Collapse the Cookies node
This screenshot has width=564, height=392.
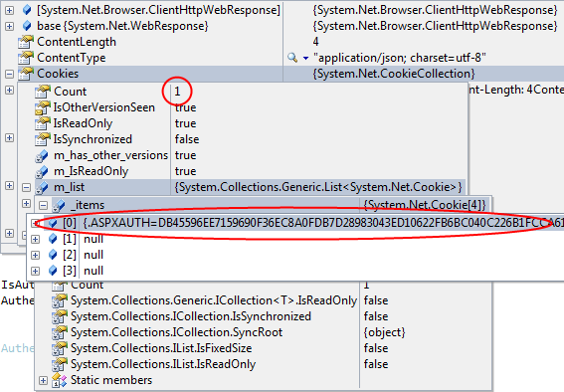coord(9,74)
